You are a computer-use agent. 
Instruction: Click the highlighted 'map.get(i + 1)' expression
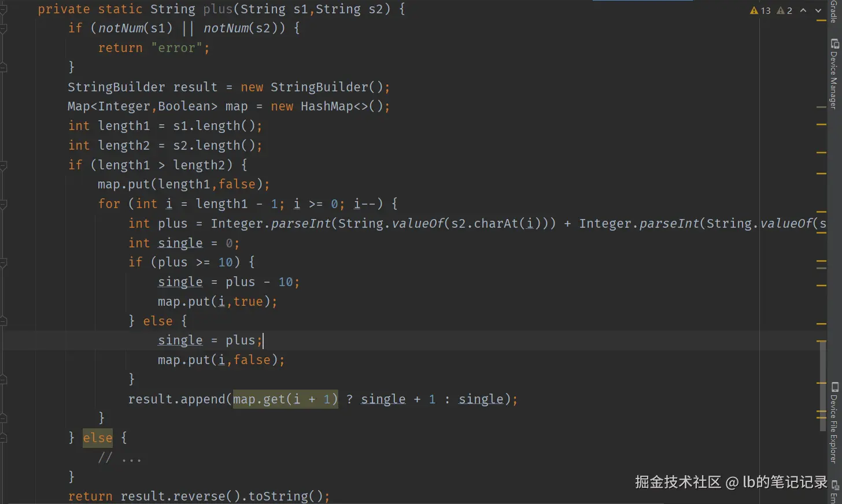286,399
